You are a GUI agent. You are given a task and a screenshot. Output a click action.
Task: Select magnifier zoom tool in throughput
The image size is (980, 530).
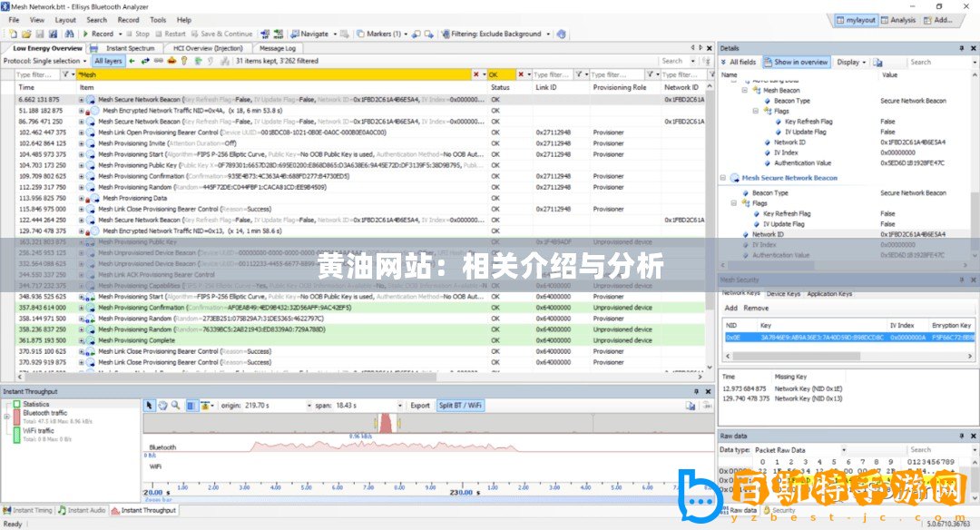coord(176,406)
